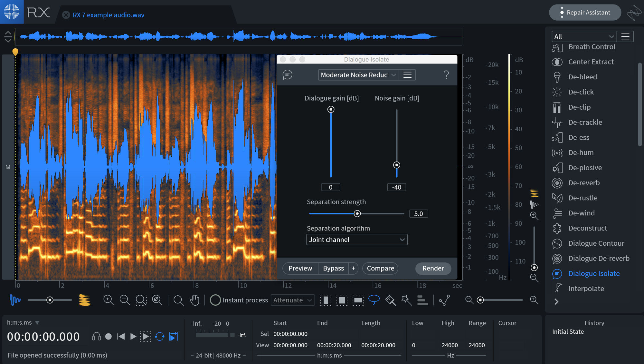Toggle Instant process on
This screenshot has height=364, width=644.
point(215,300)
